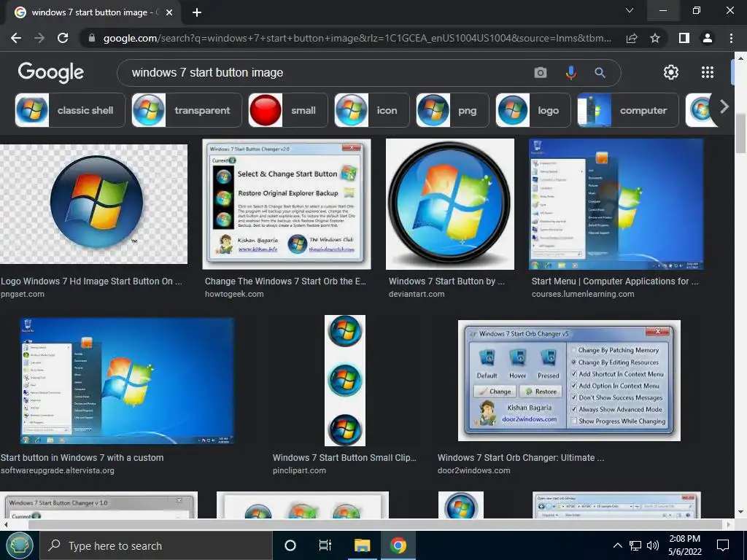Search by image with camera icon

(541, 72)
